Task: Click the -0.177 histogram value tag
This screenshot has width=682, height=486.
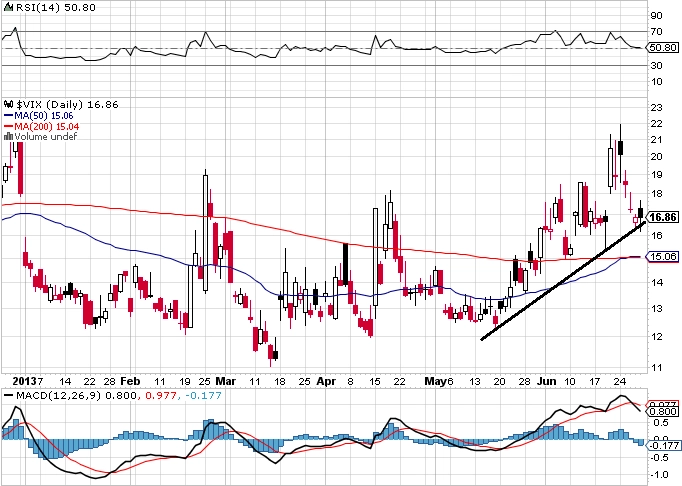Action: (663, 445)
